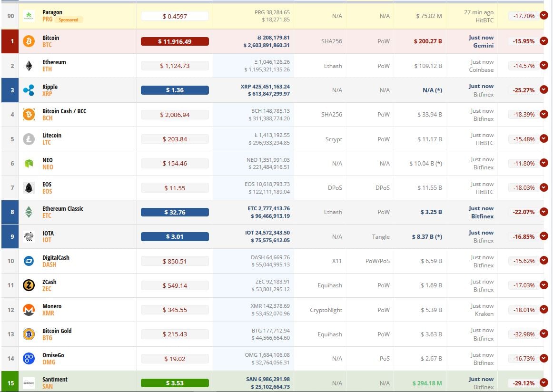Click the Ethereum Classic price $ 32.76
The image size is (553, 392).
(x=175, y=212)
